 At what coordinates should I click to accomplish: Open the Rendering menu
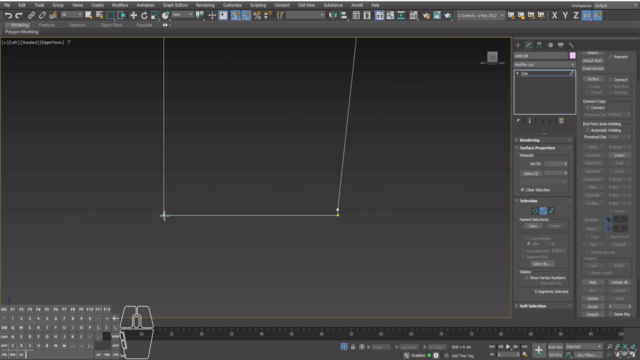click(x=205, y=5)
